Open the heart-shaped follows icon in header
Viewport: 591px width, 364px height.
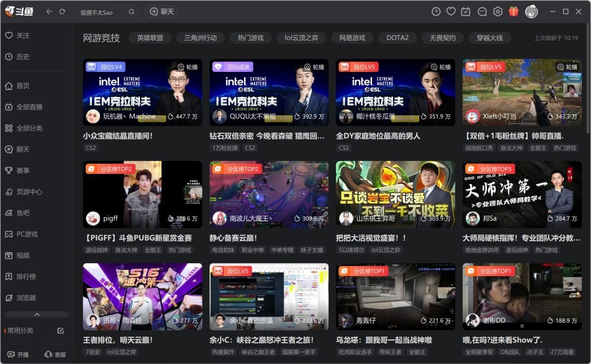[x=451, y=11]
